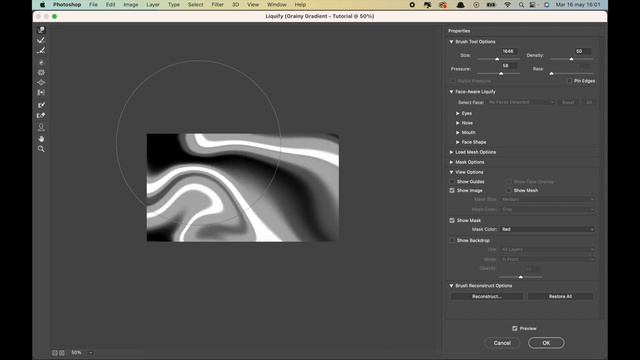Open the Mask Color dropdown
Screen dimensions: 640x360
pos(547,229)
